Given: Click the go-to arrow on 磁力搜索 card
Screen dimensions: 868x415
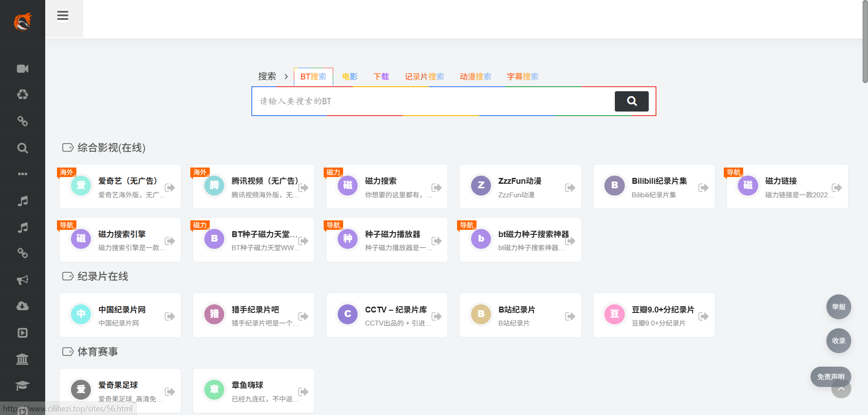Looking at the screenshot, I should (437, 187).
